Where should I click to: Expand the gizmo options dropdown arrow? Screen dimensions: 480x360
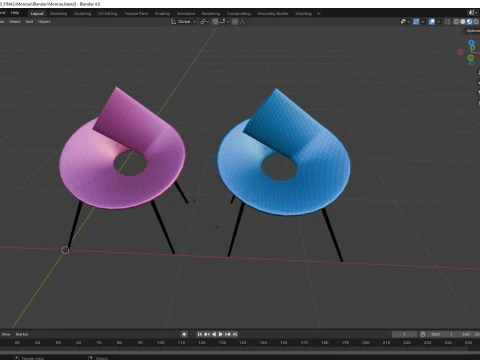423,22
